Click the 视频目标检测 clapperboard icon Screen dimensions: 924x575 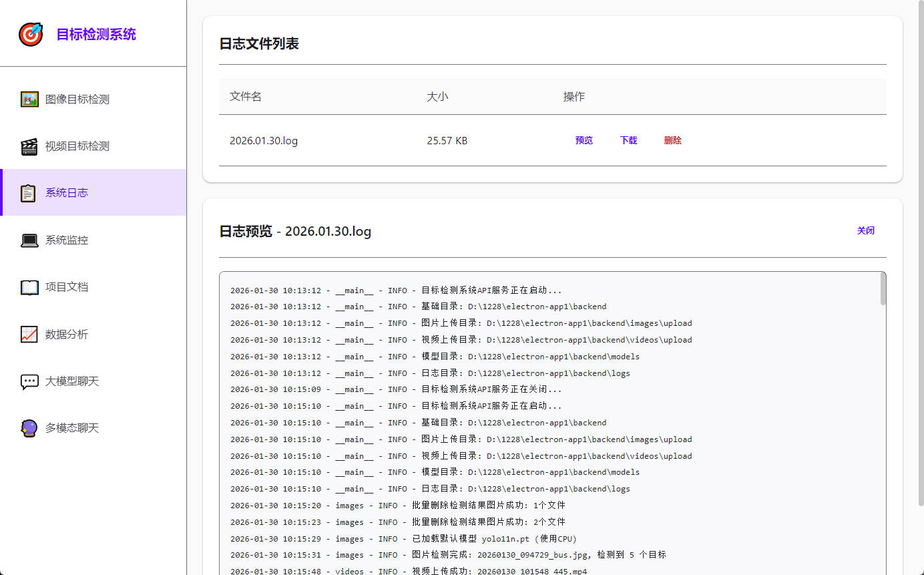[29, 146]
